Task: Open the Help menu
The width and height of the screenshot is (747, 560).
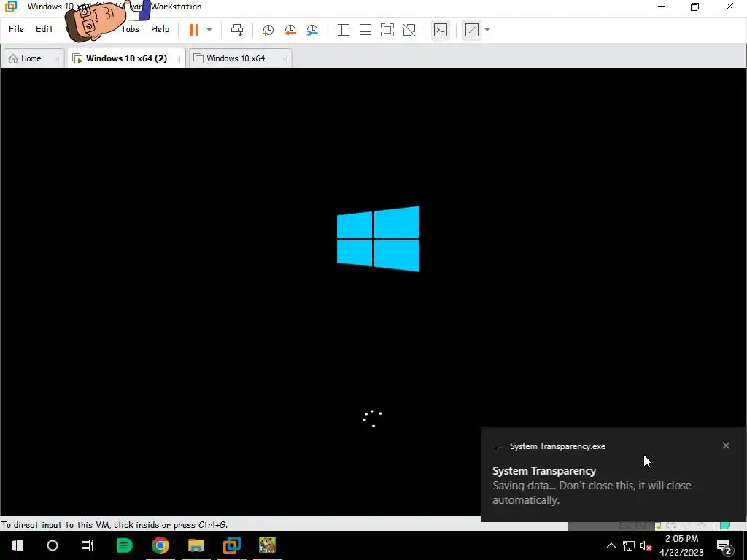Action: pos(160,29)
